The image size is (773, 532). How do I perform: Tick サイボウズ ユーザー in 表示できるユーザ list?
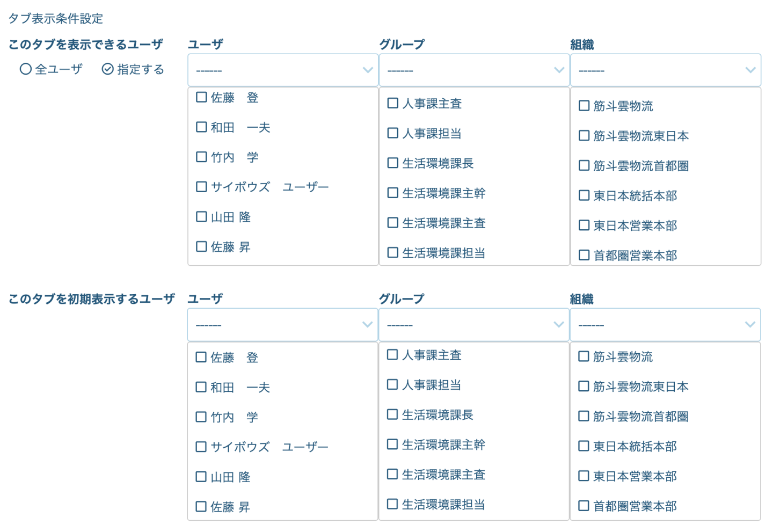click(x=202, y=187)
